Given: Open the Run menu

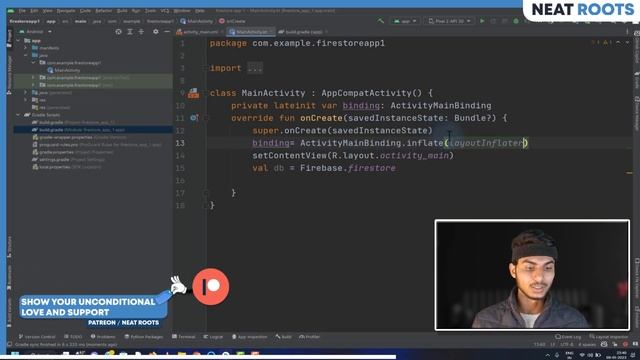Looking at the screenshot, I should pos(136,11).
